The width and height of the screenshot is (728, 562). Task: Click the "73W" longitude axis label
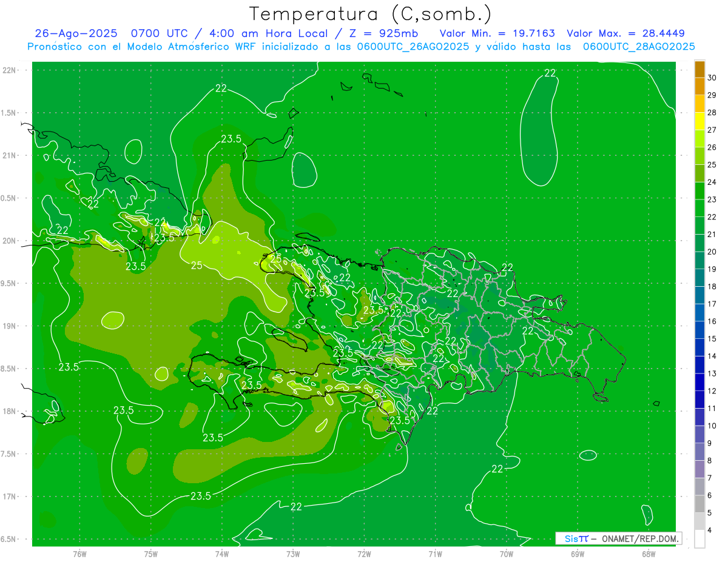[293, 554]
